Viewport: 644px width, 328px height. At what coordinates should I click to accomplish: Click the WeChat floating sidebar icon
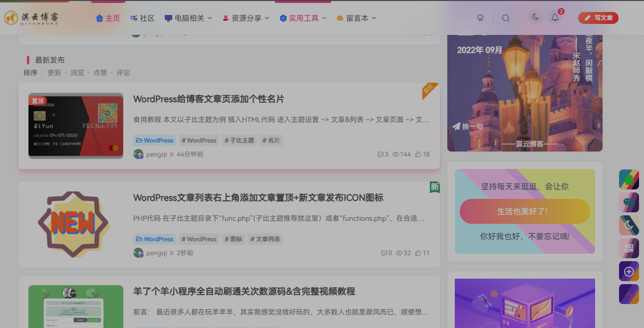tap(629, 202)
